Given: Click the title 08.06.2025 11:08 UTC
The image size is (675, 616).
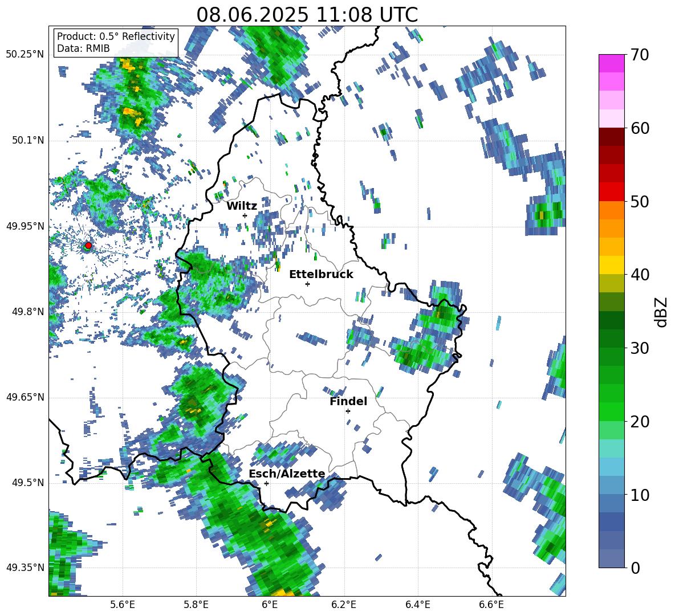Looking at the screenshot, I should tap(307, 15).
